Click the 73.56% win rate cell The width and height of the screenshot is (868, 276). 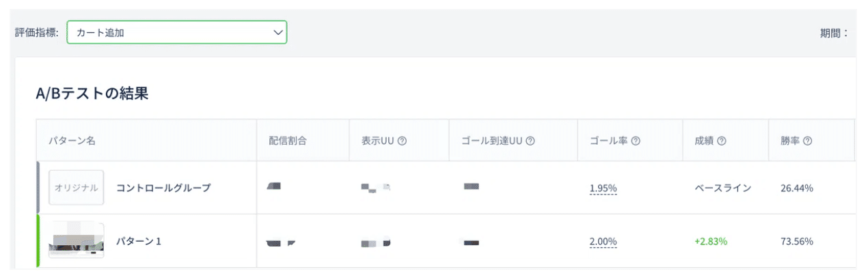pos(796,241)
